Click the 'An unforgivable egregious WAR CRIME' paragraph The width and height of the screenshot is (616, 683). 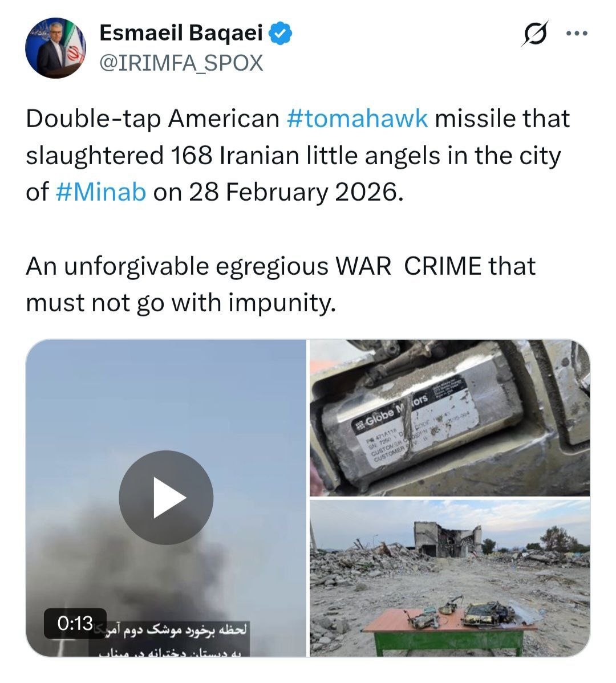[x=281, y=284]
